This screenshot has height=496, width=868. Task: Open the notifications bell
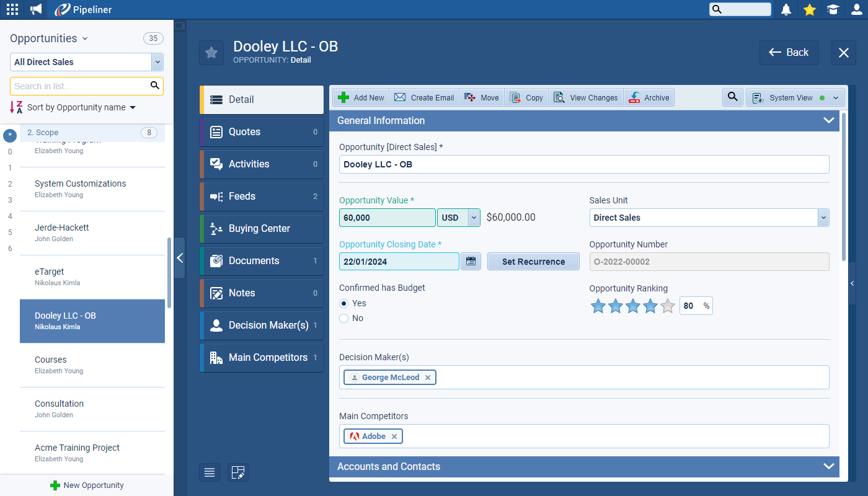click(786, 9)
